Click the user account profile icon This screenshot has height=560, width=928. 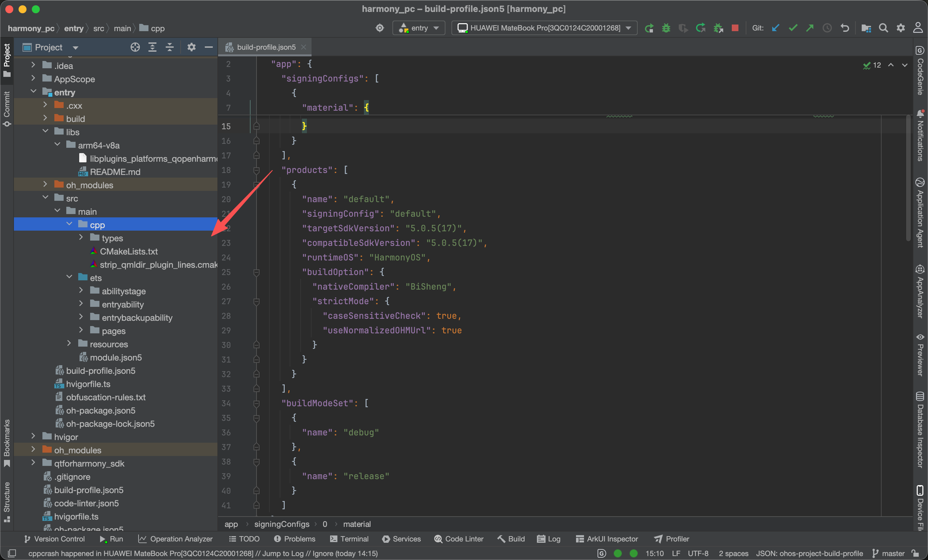(918, 28)
